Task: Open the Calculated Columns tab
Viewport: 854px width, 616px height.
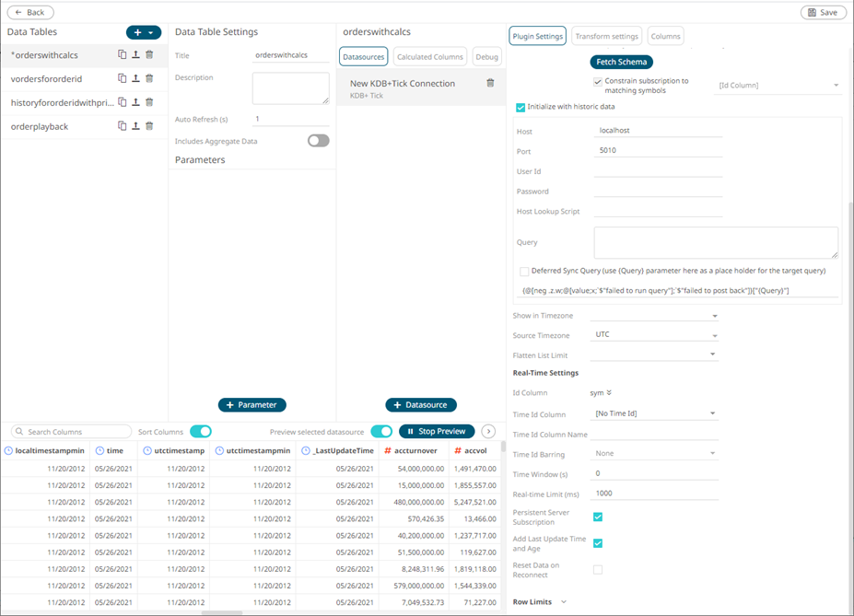Action: point(430,57)
